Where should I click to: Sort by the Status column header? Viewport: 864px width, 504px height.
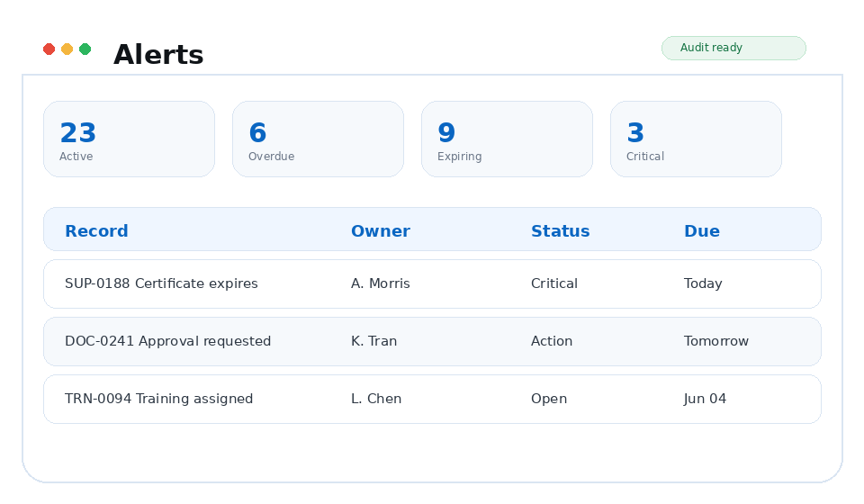tap(561, 230)
